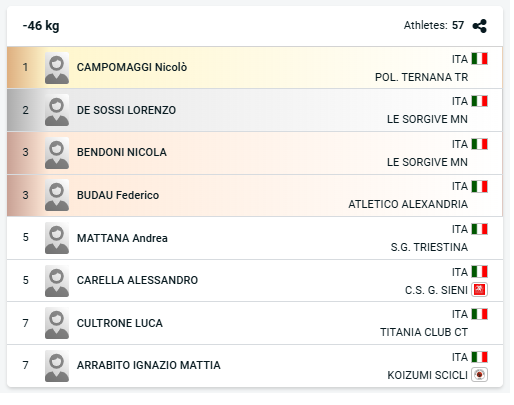514x405 pixels.
Task: Select the TITANIA CLUB CT club text
Action: pos(424,332)
